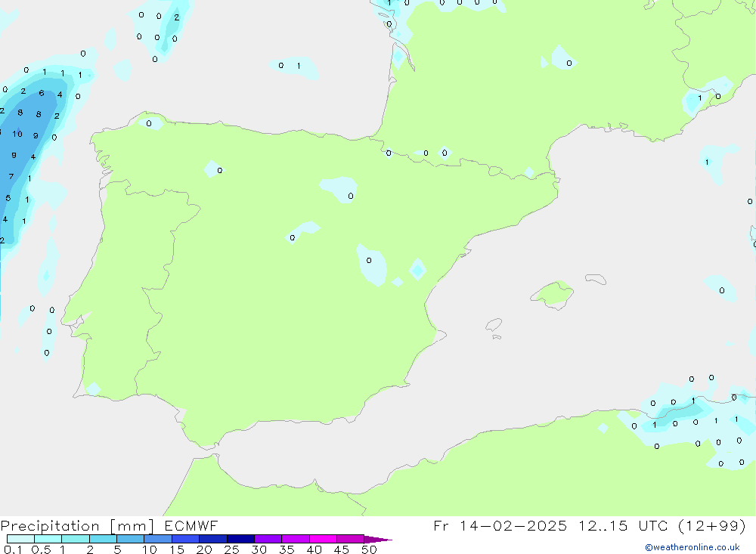Click the 'Precipitation [mm]' title text

pyautogui.click(x=77, y=526)
